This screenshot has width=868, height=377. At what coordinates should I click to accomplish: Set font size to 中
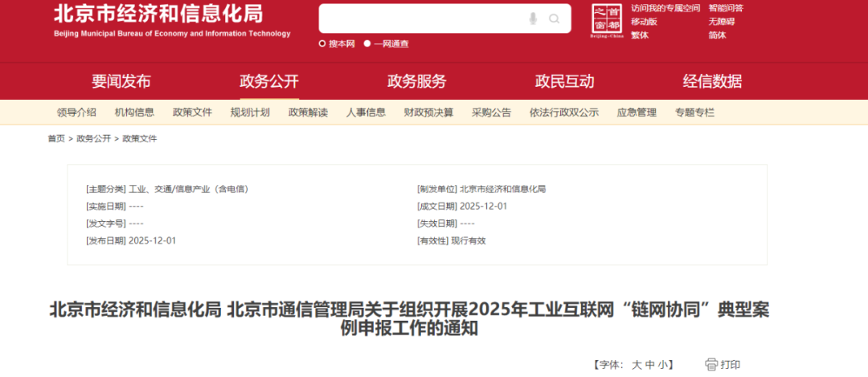point(650,365)
